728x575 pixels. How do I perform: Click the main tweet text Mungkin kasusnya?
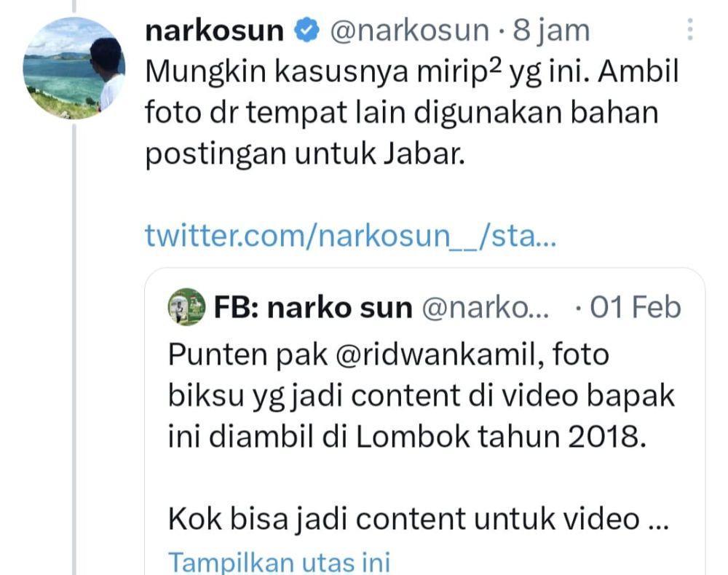pyautogui.click(x=412, y=112)
